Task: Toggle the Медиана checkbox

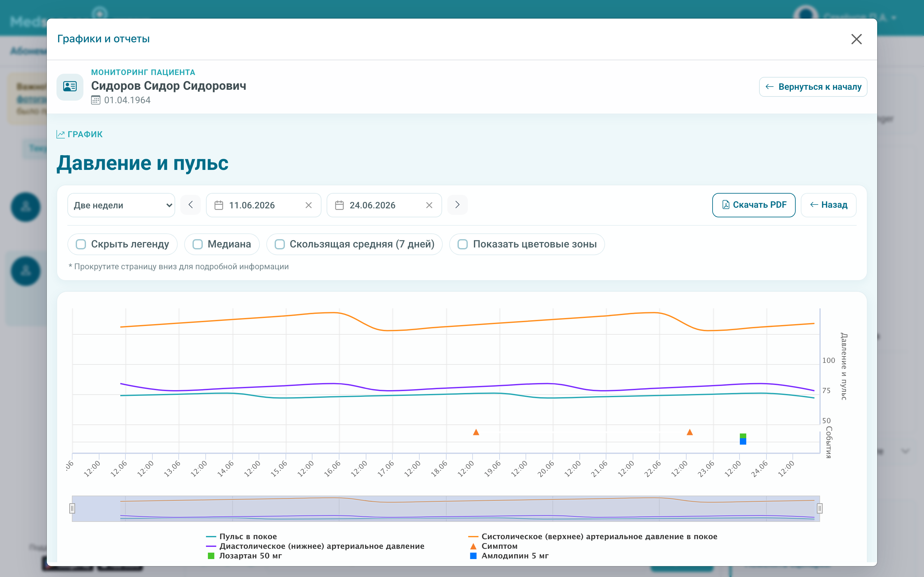Action: 197,244
